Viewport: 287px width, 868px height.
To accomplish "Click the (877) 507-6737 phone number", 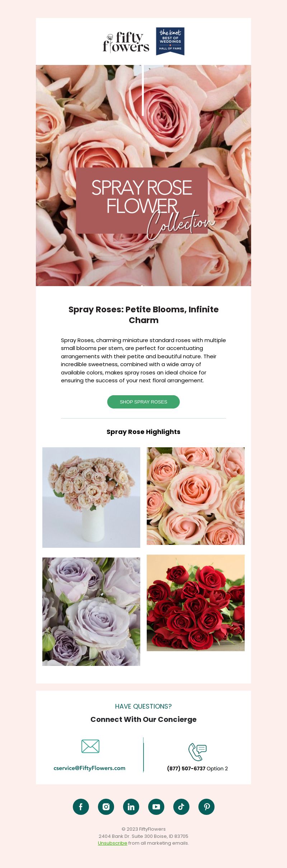I will coord(186,768).
